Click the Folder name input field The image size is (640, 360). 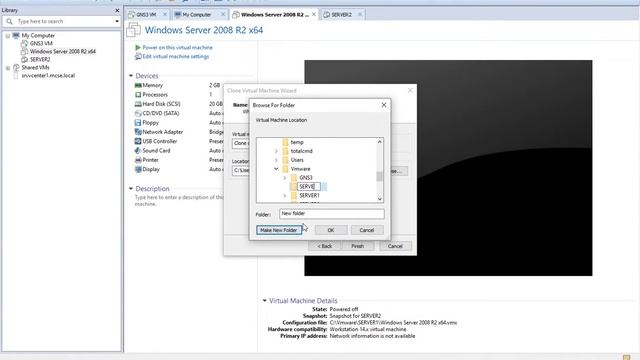point(332,213)
